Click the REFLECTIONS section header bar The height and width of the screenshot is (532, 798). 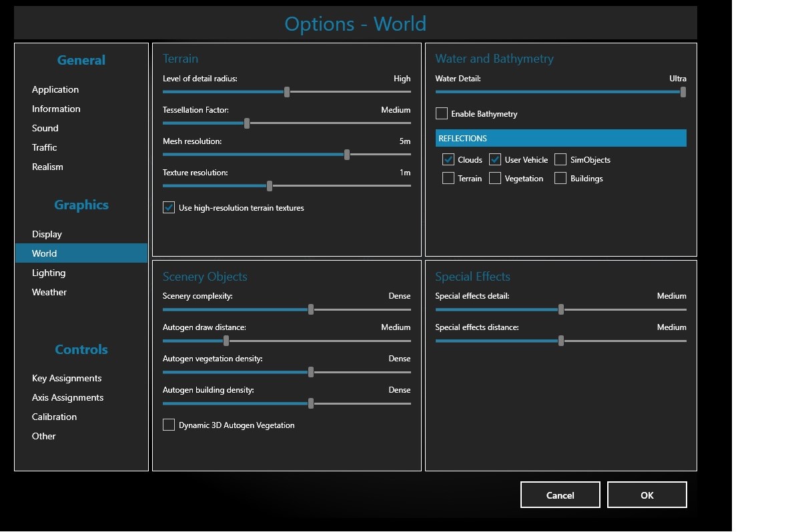click(560, 139)
